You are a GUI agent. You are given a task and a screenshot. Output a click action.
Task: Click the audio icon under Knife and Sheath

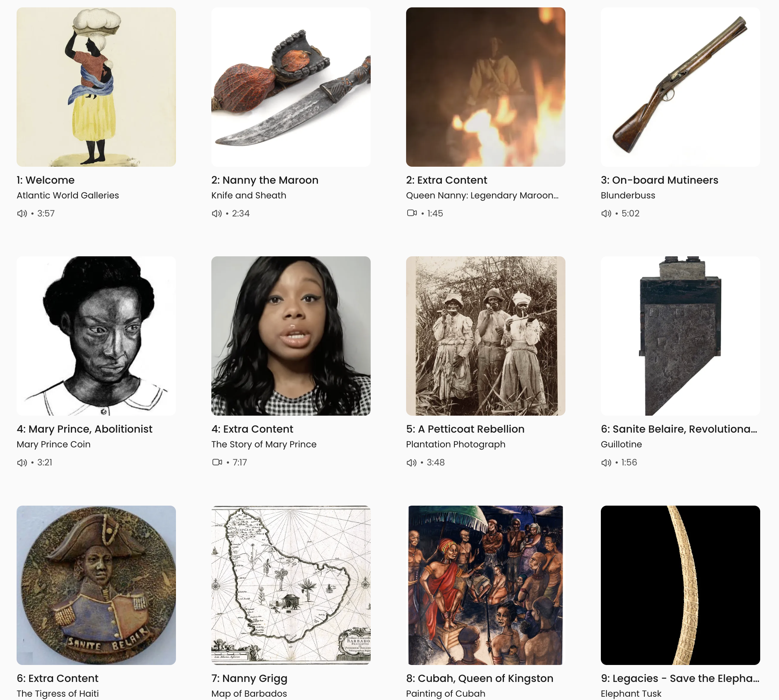(x=217, y=213)
